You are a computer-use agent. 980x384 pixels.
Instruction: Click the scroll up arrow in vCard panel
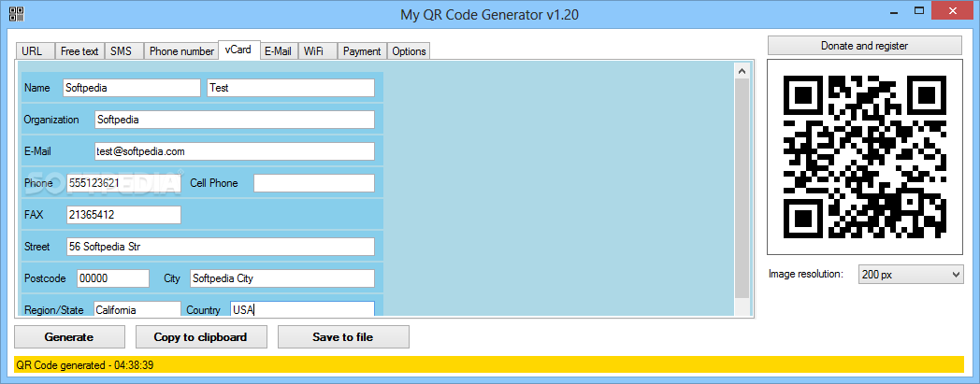coord(742,71)
